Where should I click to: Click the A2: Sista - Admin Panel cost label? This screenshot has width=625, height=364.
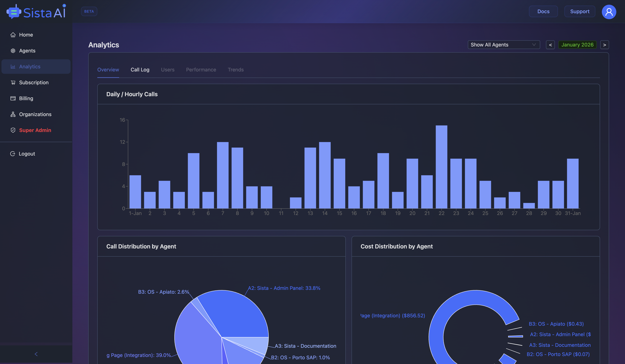(560, 335)
